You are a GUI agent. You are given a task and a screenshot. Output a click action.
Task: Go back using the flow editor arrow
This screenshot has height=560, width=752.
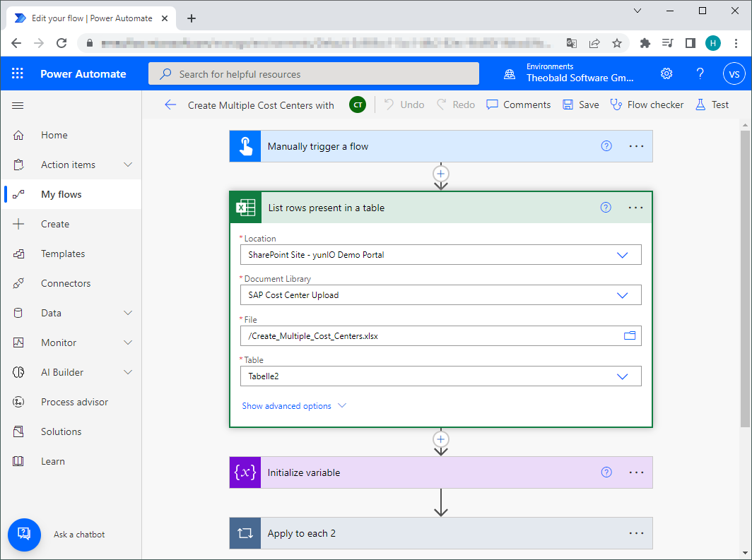[x=170, y=105]
